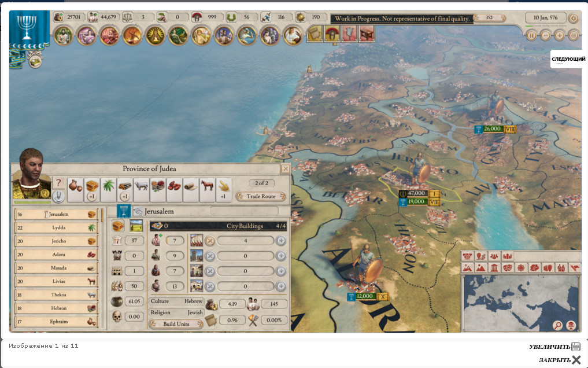Switch to the theater masks map mode

(508, 268)
